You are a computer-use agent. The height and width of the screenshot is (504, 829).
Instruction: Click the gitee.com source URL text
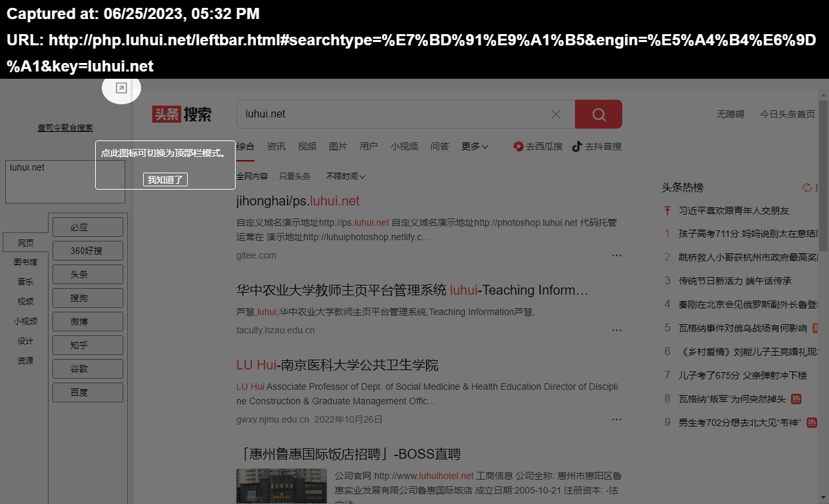point(256,255)
